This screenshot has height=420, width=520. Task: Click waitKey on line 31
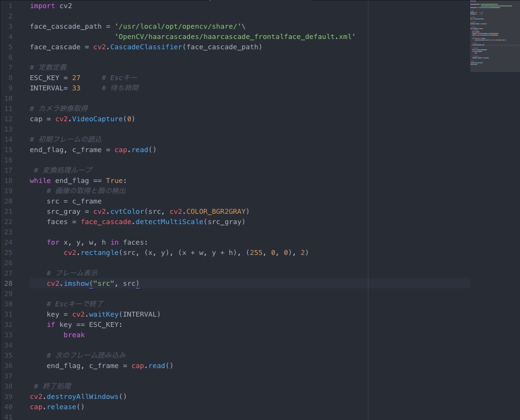(x=104, y=314)
